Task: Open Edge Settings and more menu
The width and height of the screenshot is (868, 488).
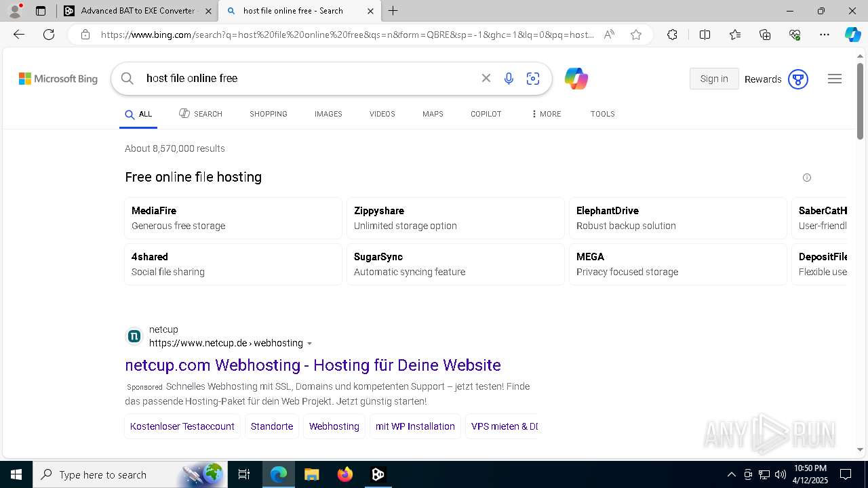Action: point(825,35)
